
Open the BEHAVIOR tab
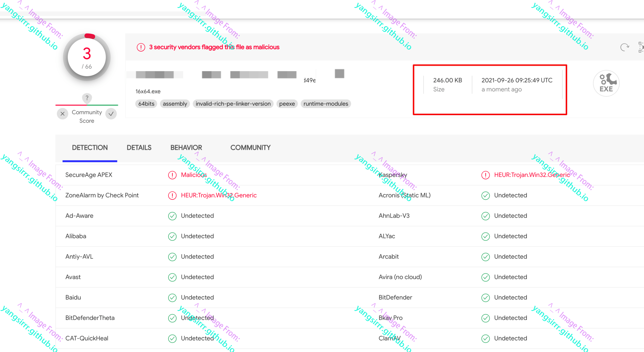click(x=186, y=148)
